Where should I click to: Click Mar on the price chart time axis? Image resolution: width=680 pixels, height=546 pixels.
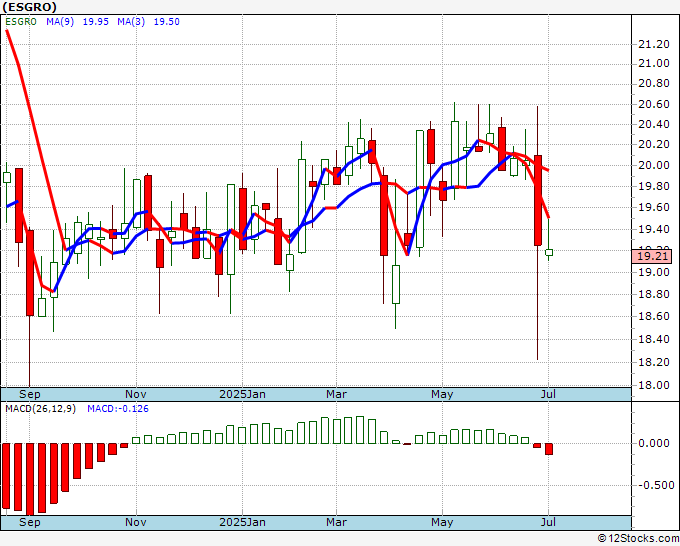pos(337,394)
